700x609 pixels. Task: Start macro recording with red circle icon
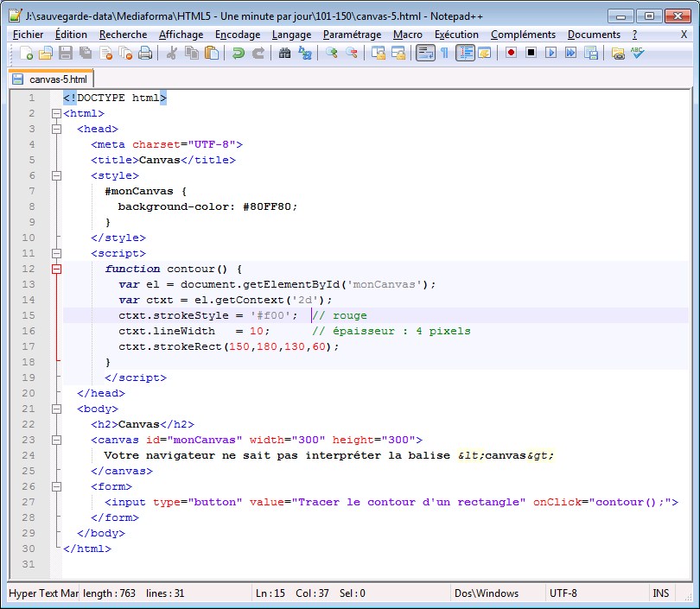point(511,54)
